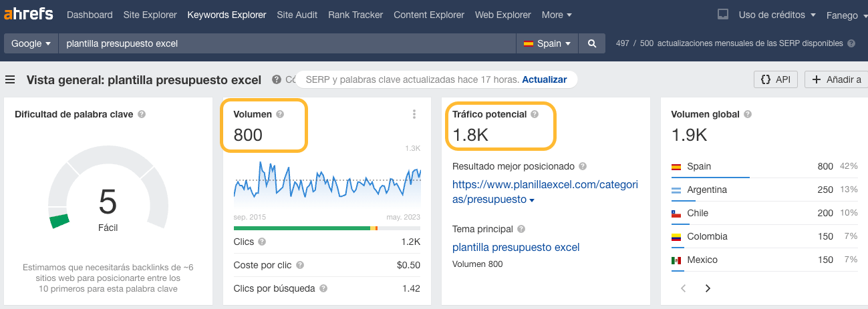This screenshot has height=309, width=868.
Task: Click help icon next to Coste por clic
Action: pos(300,265)
